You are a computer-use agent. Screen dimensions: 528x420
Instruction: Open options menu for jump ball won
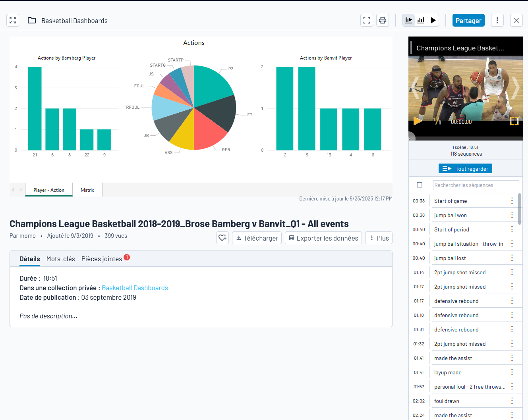pos(512,215)
